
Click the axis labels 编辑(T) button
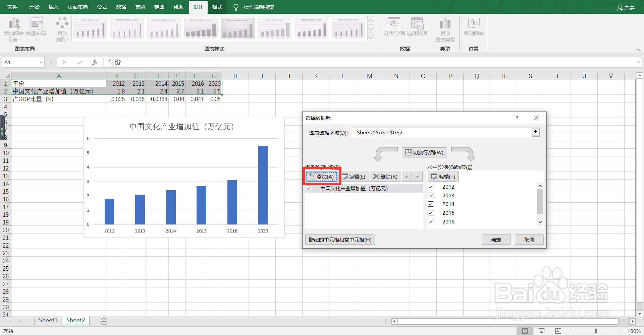443,177
